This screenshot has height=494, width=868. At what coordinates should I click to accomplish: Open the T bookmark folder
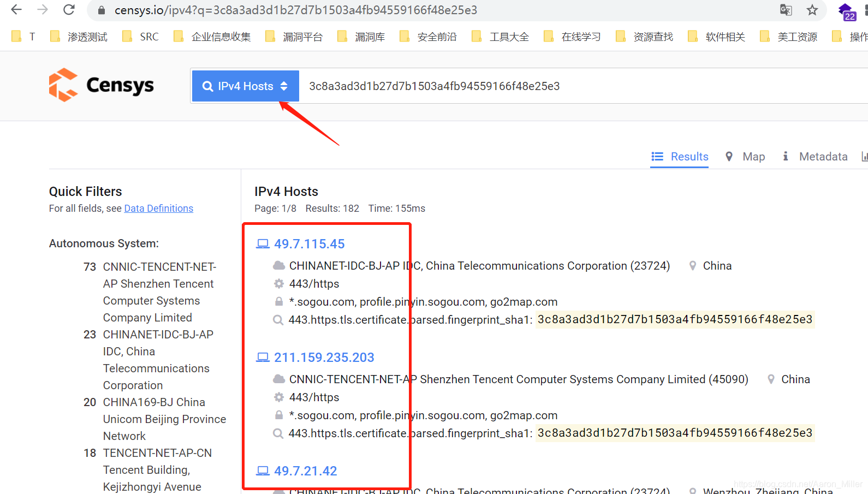pos(23,37)
